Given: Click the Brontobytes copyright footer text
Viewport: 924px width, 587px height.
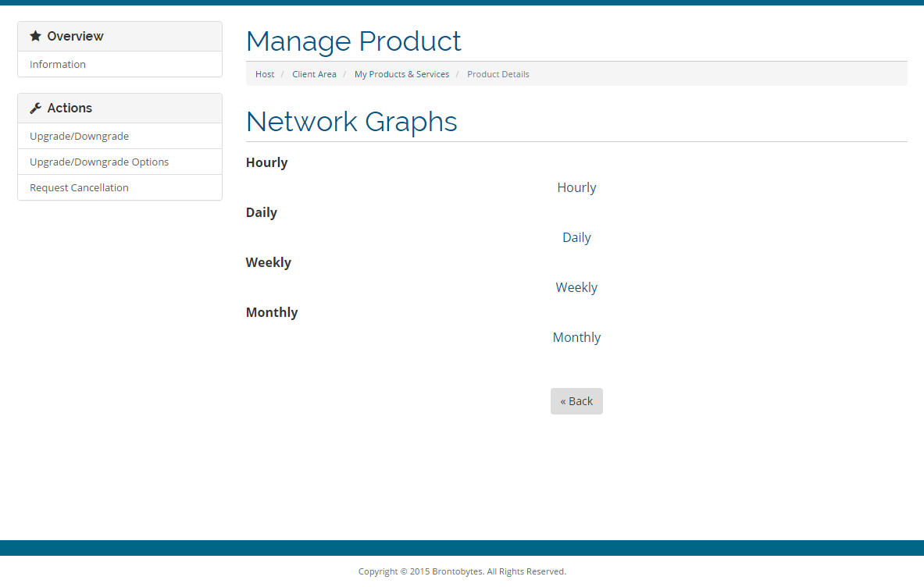Looking at the screenshot, I should coord(462,571).
